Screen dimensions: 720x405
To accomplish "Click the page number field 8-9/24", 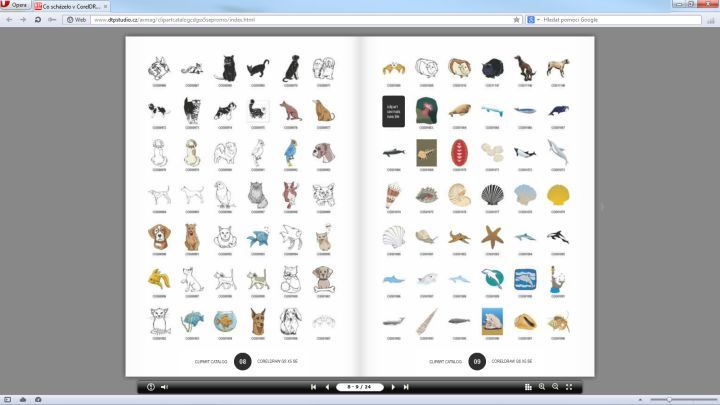I will (x=360, y=386).
